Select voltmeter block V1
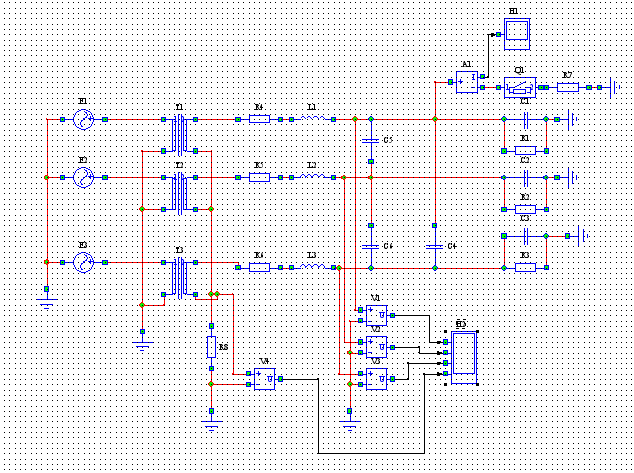 pos(376,315)
